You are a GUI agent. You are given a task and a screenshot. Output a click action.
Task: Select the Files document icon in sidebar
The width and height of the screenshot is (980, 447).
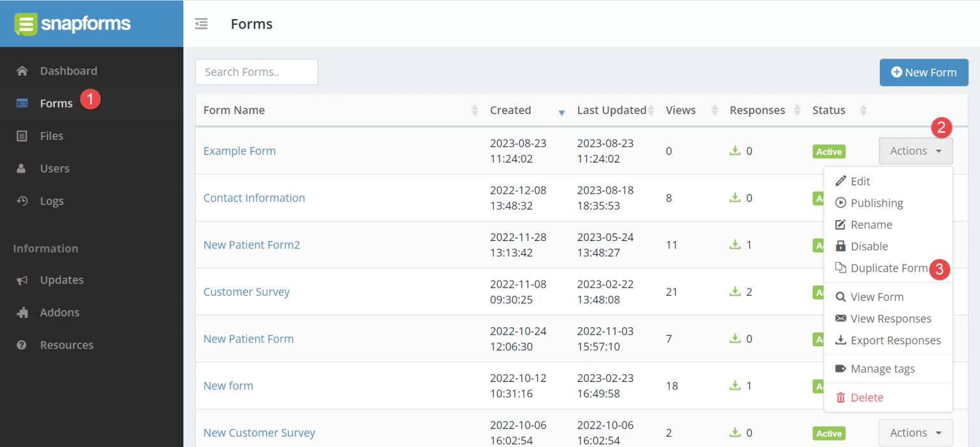[23, 135]
